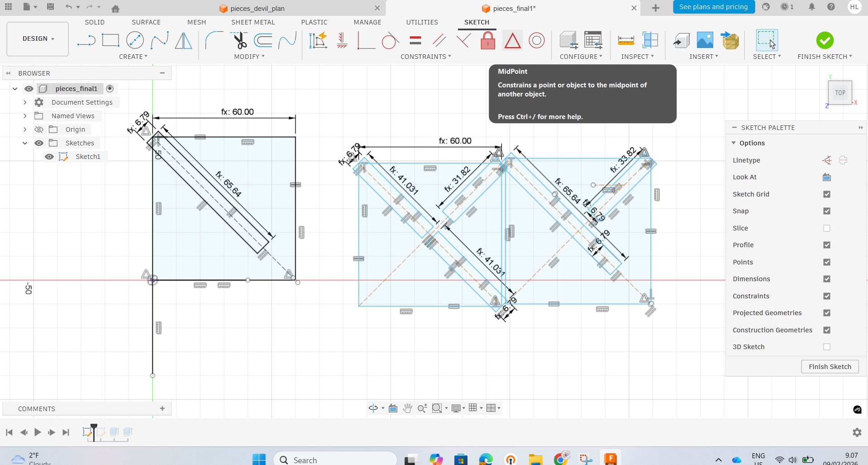Select the Line tool in Create
This screenshot has width=868, height=465.
[86, 41]
